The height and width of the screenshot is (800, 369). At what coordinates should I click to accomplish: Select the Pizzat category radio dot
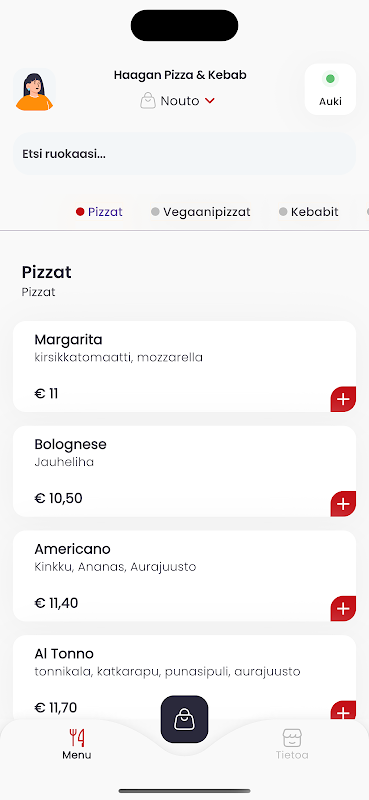[x=80, y=212]
